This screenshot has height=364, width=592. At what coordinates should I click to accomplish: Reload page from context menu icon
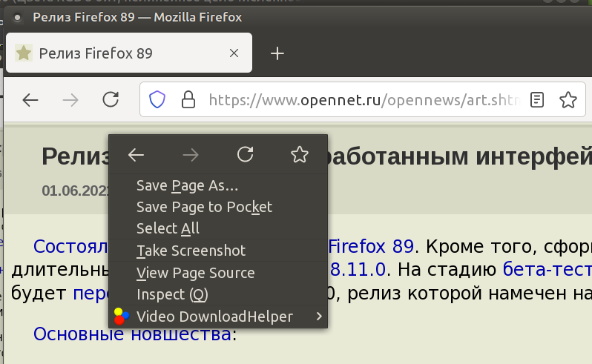click(x=245, y=154)
